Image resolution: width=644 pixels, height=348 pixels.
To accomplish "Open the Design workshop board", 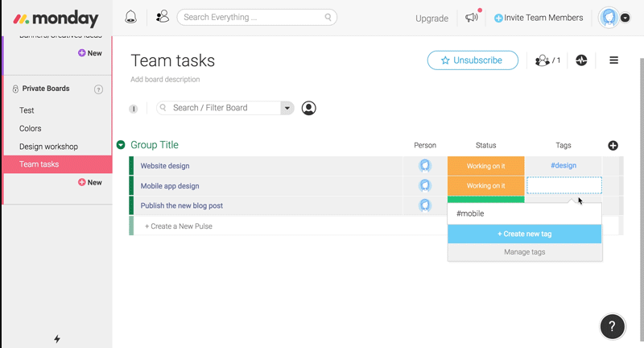I will (x=48, y=147).
